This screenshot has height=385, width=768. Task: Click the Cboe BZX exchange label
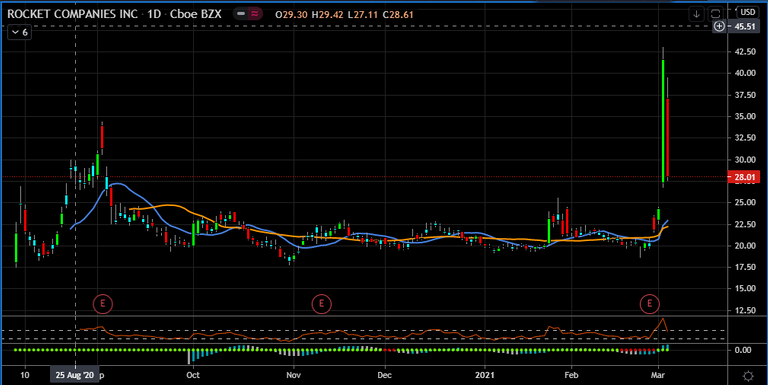click(x=196, y=14)
